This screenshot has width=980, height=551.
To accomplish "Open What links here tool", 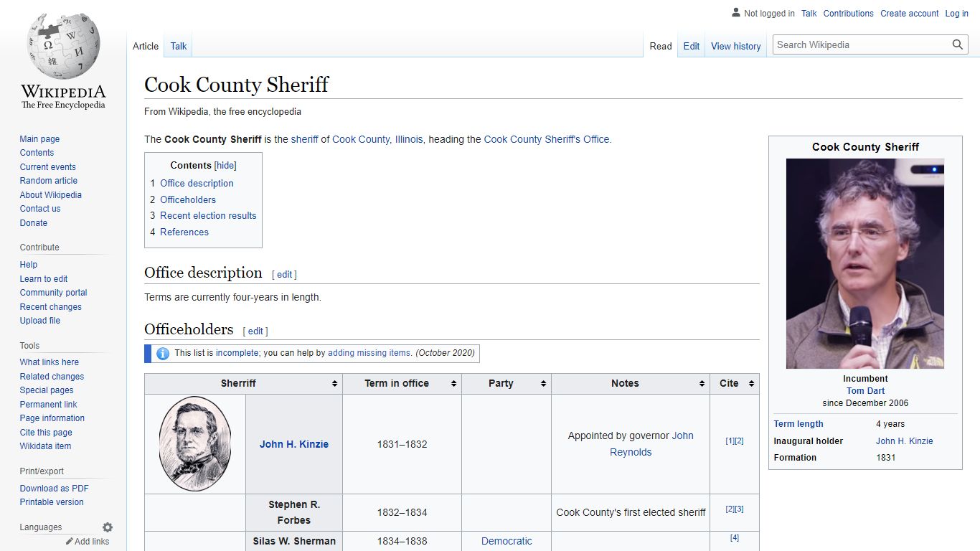I will point(49,362).
